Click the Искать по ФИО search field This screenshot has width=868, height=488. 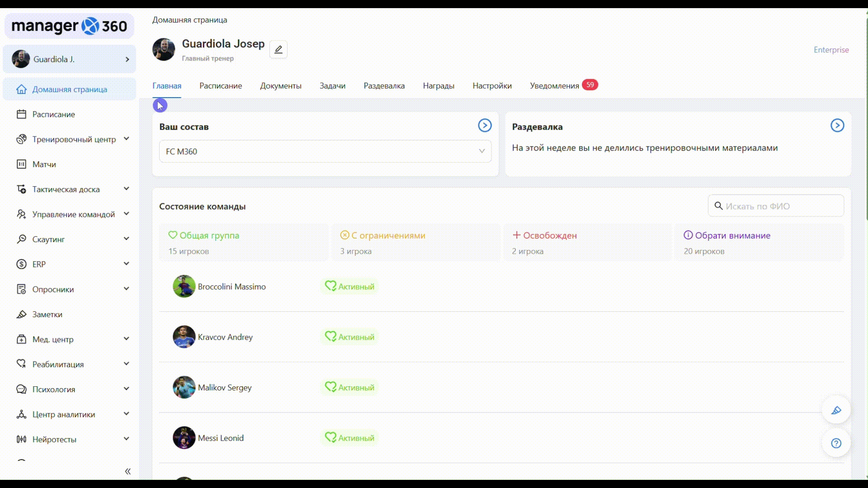(781, 206)
